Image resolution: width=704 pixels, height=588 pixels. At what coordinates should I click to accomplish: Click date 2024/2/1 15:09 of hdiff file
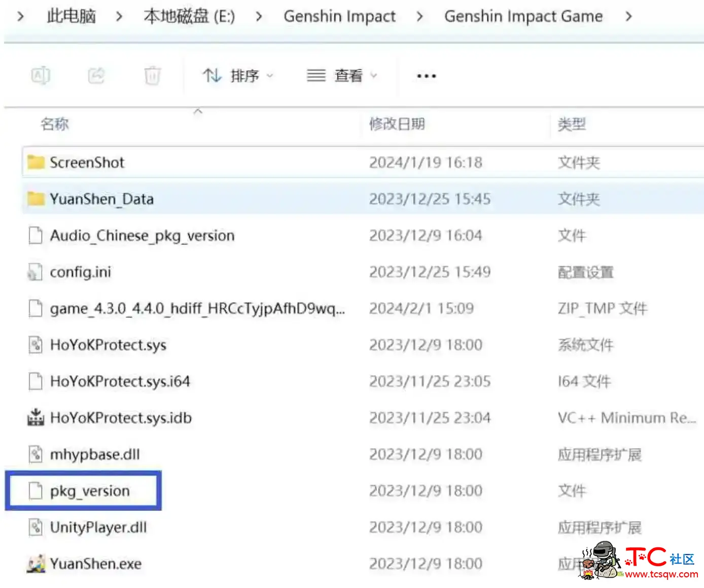tap(421, 308)
